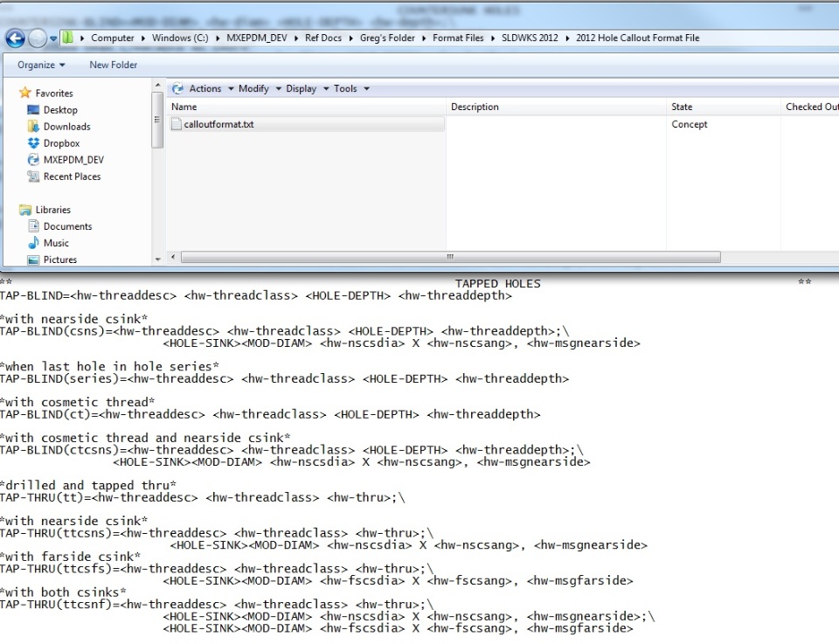Open Dropbox in Favorites
Image resolution: width=839 pixels, height=644 pixels.
(x=61, y=142)
